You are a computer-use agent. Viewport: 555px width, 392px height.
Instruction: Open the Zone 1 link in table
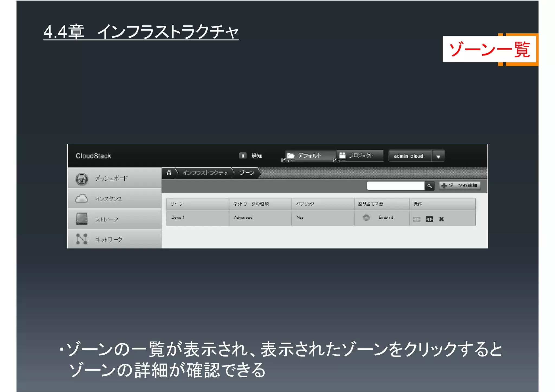[178, 217]
